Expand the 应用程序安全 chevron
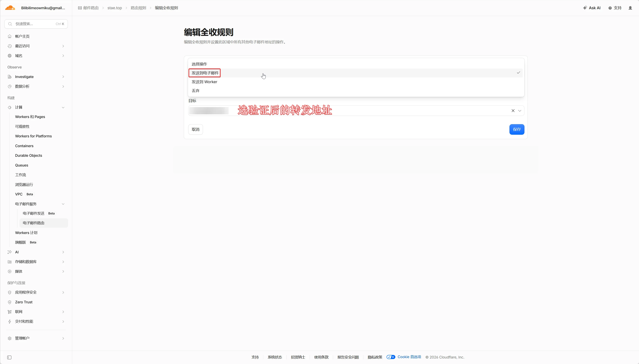This screenshot has width=639, height=364. tap(63, 292)
